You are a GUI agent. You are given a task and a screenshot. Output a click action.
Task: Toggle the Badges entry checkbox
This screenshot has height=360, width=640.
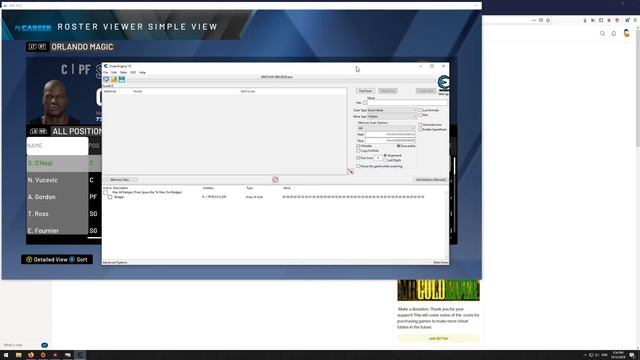(x=110, y=197)
